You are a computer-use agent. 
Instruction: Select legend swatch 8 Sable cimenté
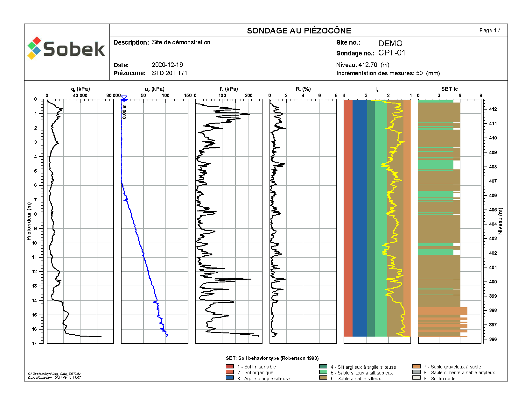click(416, 372)
